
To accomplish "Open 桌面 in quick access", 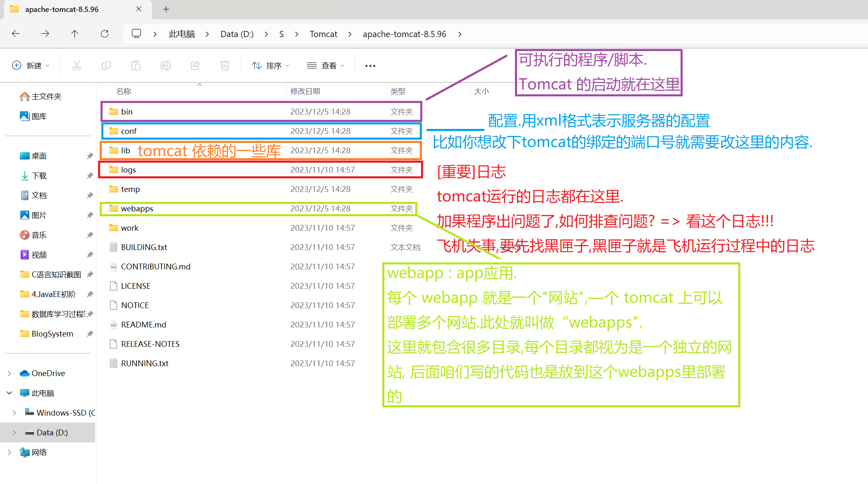I will point(33,156).
